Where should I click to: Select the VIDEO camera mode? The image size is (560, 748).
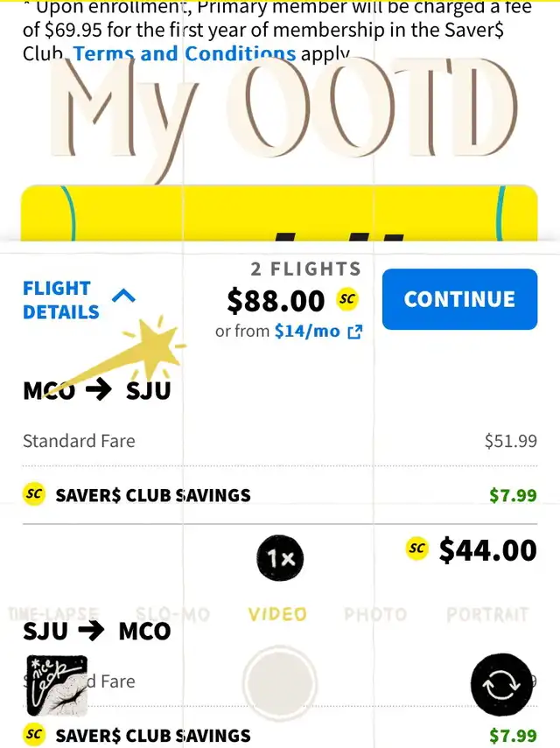click(277, 614)
